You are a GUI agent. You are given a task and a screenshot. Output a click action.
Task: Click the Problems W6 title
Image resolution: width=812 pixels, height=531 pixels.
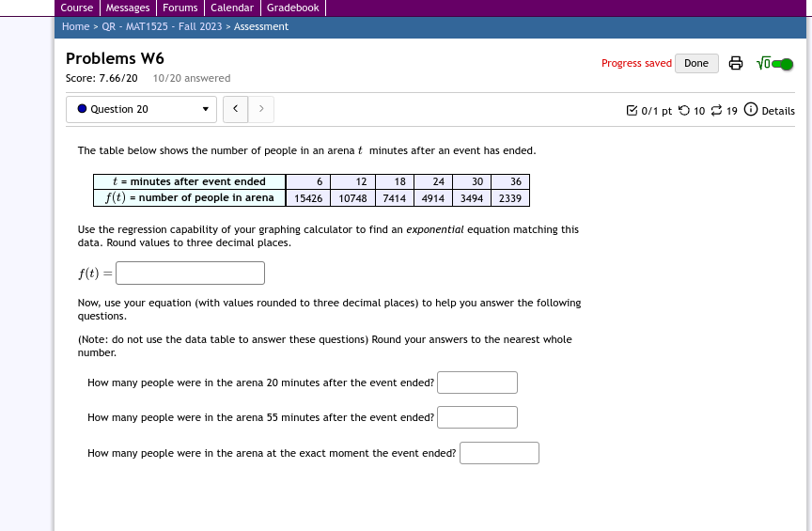point(115,58)
